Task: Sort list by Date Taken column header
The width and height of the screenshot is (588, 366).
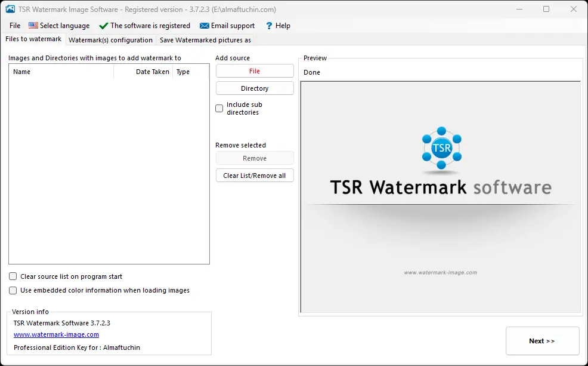Action: coord(143,72)
